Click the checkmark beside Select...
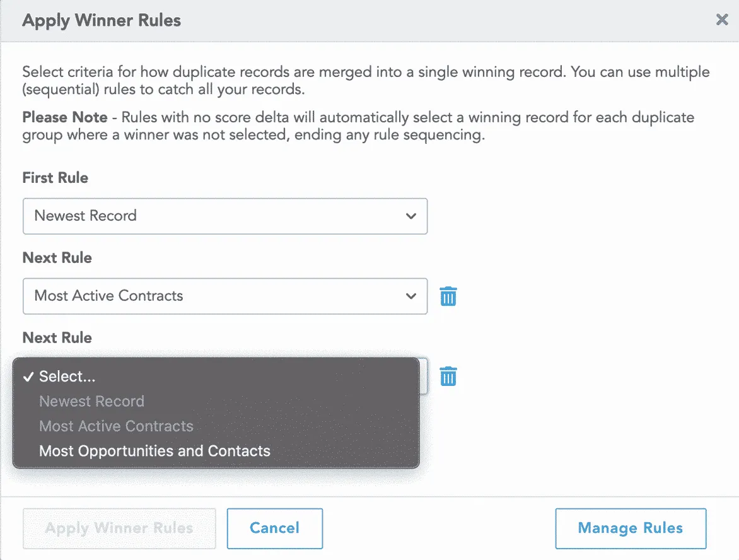This screenshot has height=560, width=739. (x=29, y=376)
